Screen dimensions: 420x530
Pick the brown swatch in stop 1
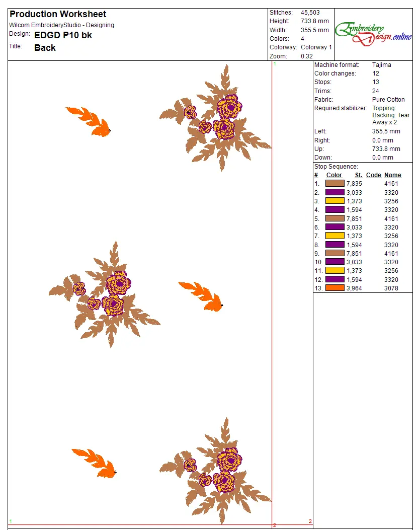(334, 184)
